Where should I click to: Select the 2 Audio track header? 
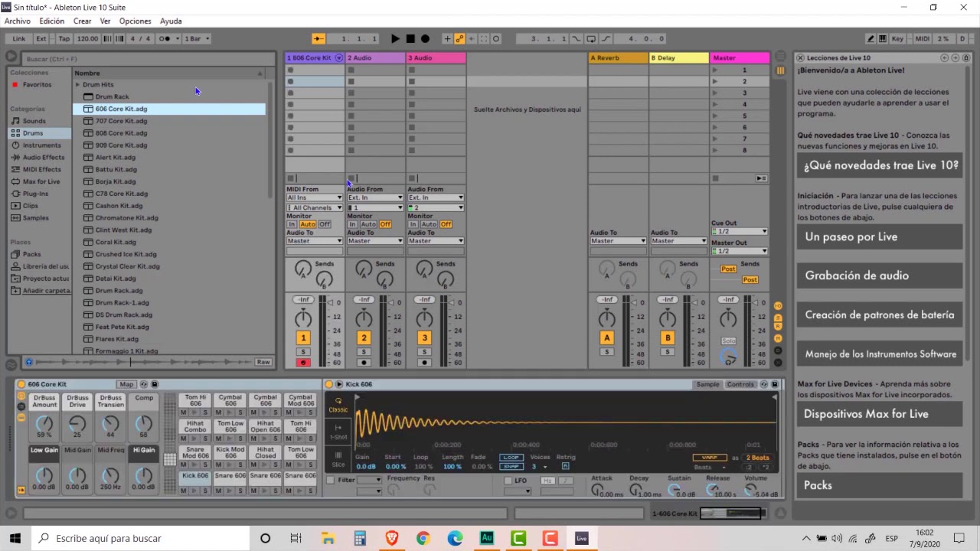[x=375, y=58]
